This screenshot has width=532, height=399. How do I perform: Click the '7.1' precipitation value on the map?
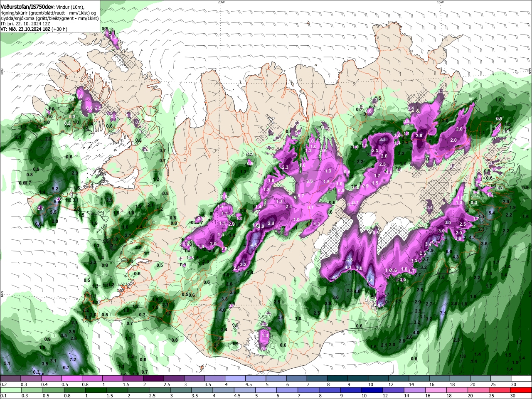point(443,313)
